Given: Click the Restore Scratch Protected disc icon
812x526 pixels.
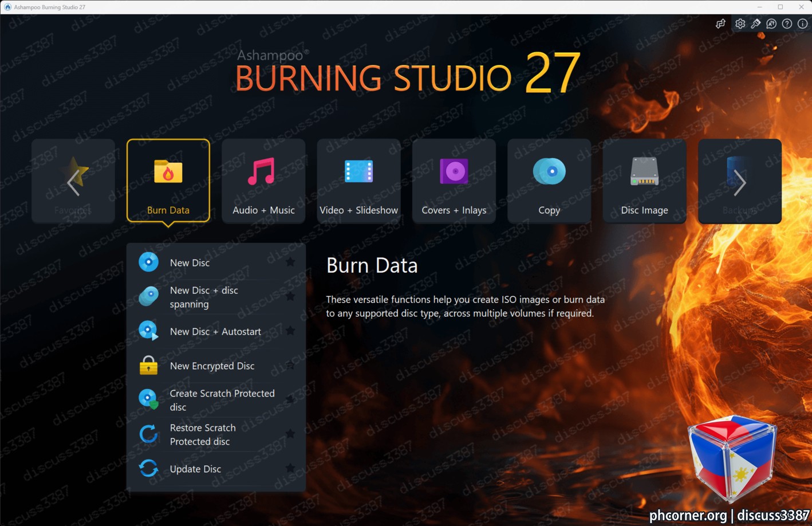Looking at the screenshot, I should pos(149,434).
